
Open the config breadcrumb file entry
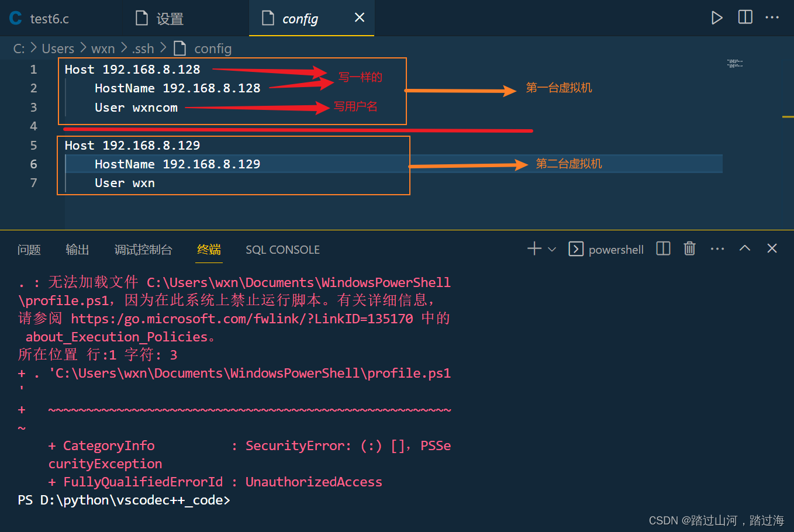point(202,49)
